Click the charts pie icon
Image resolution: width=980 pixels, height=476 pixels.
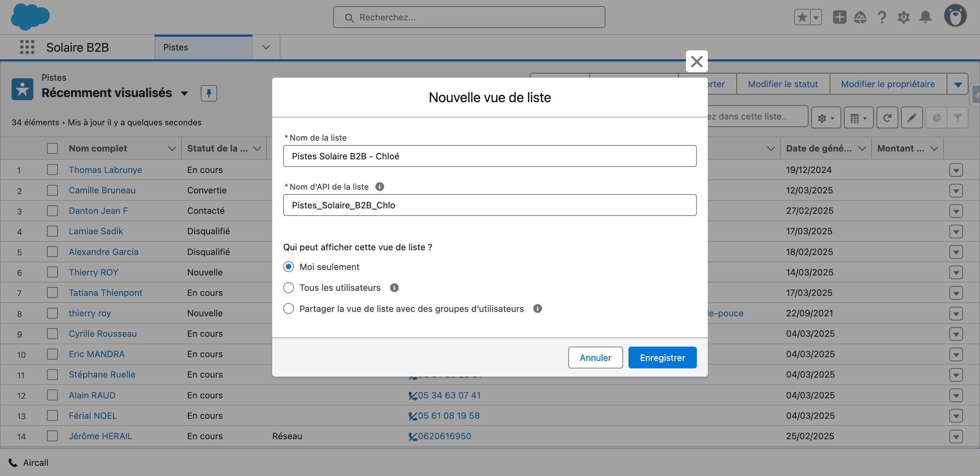coord(936,118)
